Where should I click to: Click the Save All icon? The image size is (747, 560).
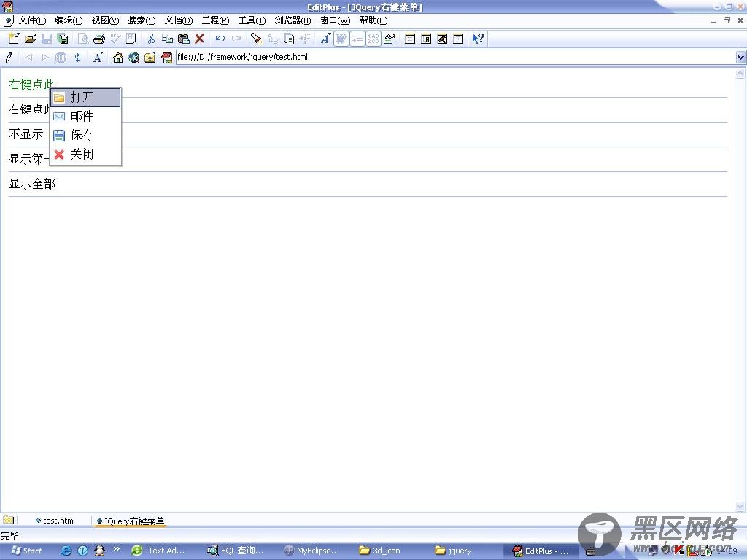pyautogui.click(x=63, y=39)
